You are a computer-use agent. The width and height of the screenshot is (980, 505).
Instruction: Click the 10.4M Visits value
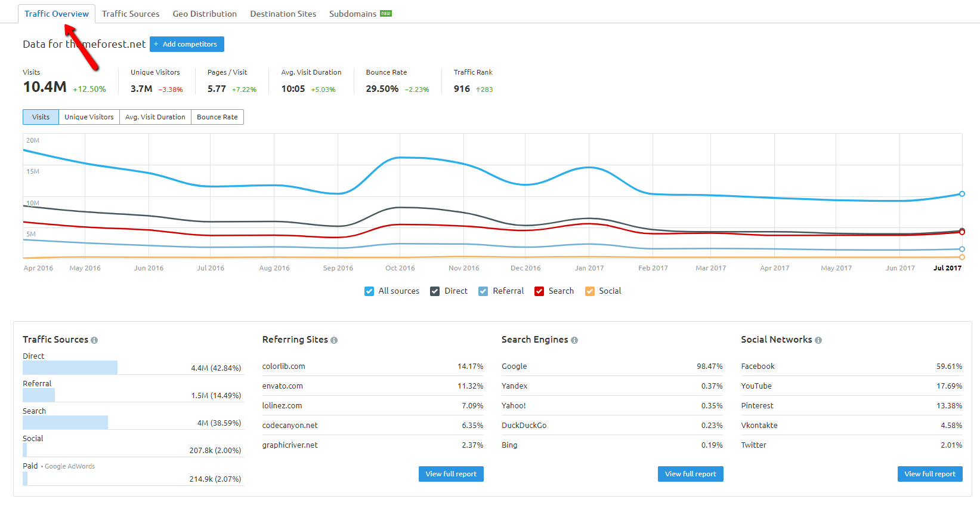45,87
